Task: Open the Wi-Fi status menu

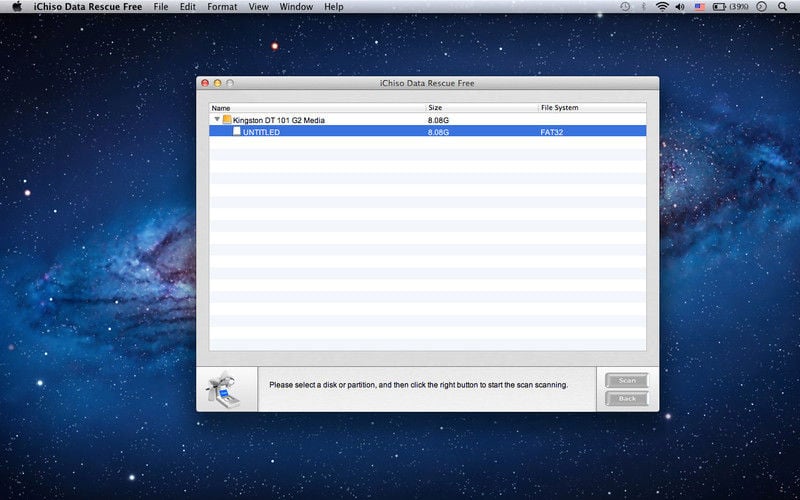Action: pyautogui.click(x=662, y=7)
